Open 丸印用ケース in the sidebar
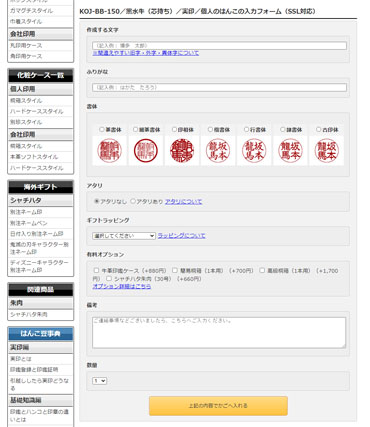The width and height of the screenshot is (370, 427). pyautogui.click(x=26, y=45)
